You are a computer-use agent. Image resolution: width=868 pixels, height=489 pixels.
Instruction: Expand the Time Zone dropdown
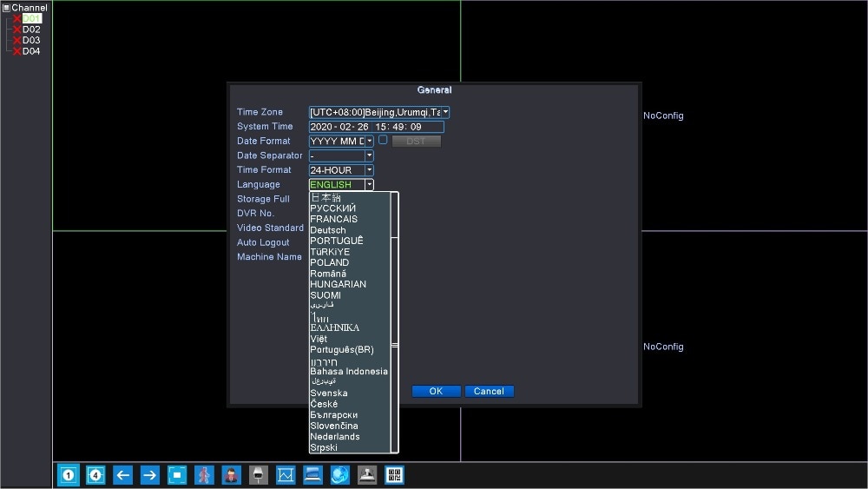[445, 112]
